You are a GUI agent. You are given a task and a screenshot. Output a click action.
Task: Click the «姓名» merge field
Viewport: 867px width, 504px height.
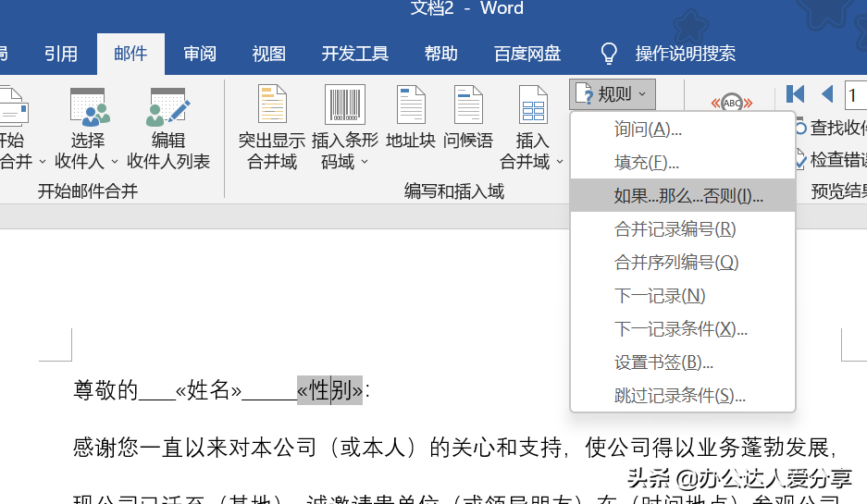(208, 390)
